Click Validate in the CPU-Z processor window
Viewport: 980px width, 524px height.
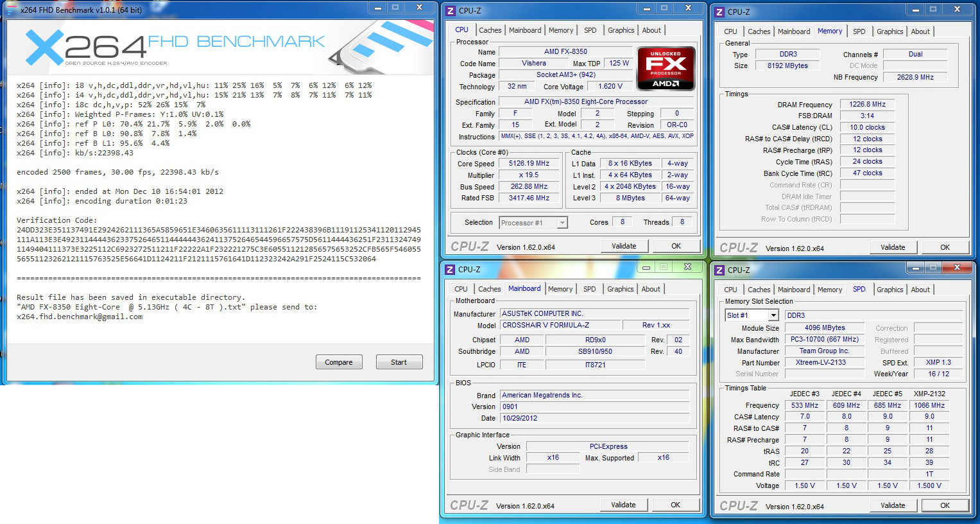click(624, 246)
